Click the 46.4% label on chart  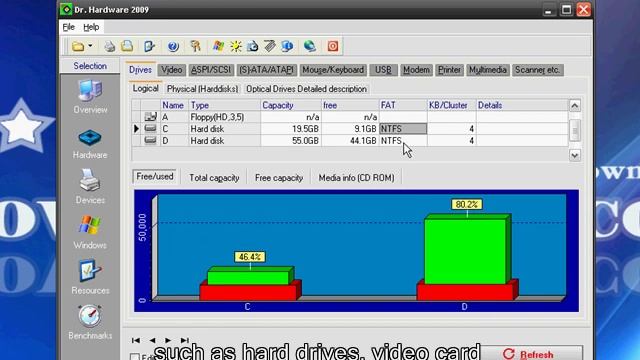(x=249, y=257)
